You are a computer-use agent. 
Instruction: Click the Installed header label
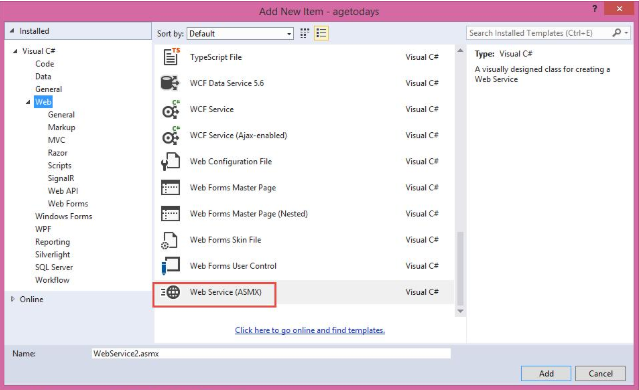[x=34, y=31]
